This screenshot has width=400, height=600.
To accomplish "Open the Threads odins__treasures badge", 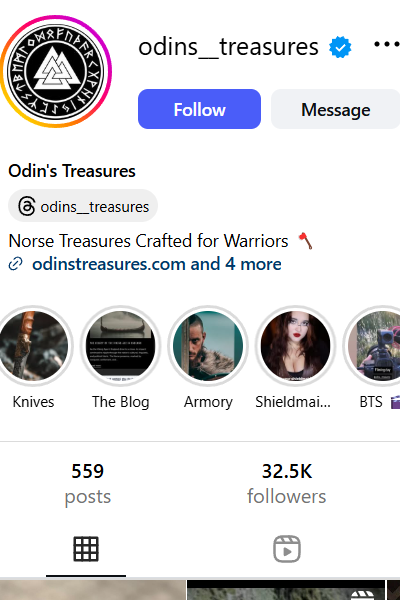I will tap(83, 206).
